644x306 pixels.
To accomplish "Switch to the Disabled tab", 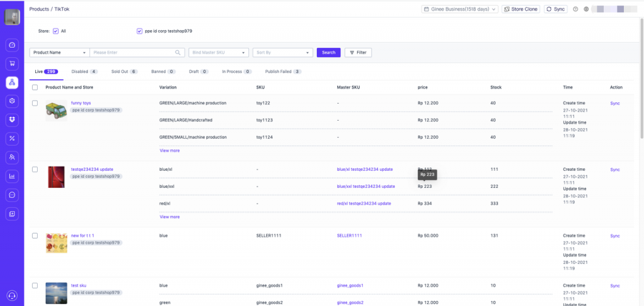I will (85, 72).
